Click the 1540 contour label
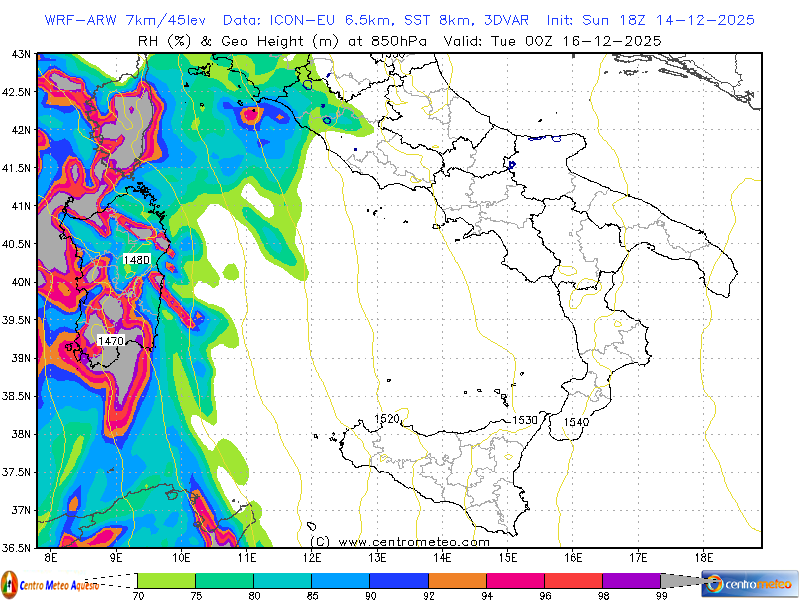Screen dimensions: 800x600 [x=576, y=422]
